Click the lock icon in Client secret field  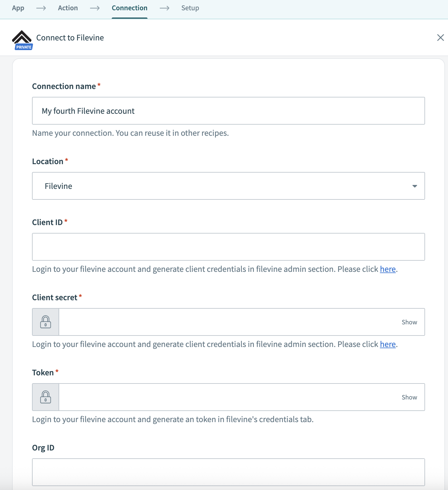46,322
